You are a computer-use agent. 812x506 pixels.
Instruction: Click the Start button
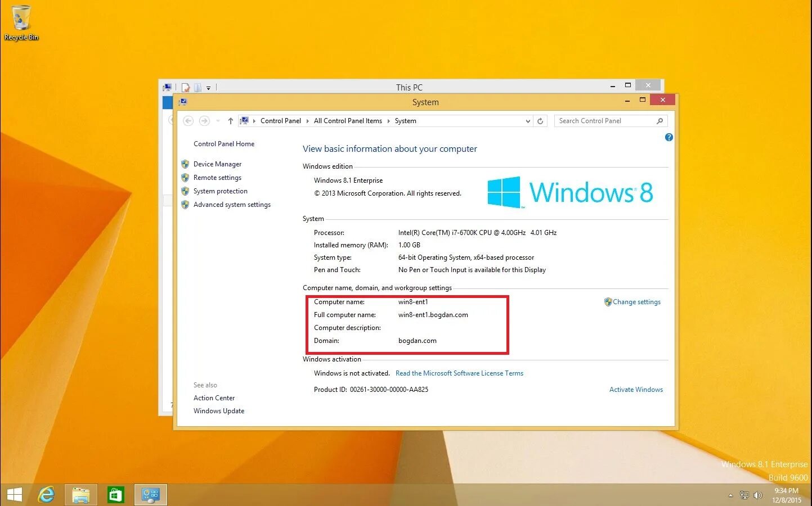tap(14, 494)
